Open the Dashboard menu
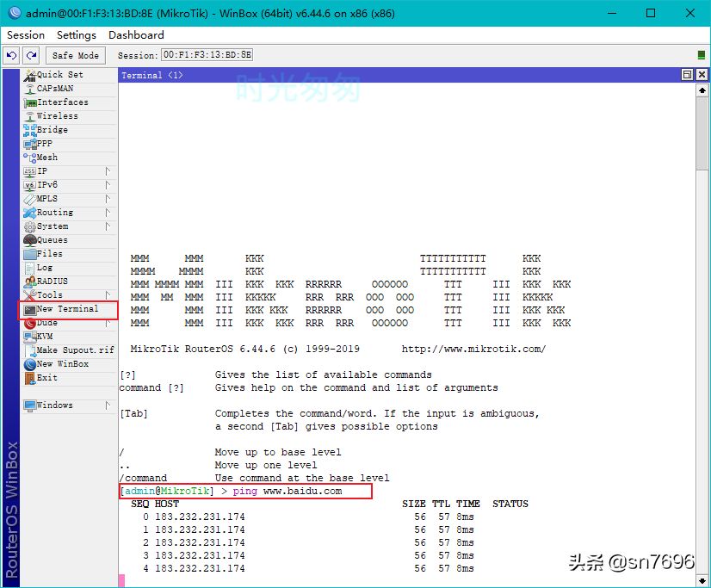The width and height of the screenshot is (711, 588). click(136, 35)
